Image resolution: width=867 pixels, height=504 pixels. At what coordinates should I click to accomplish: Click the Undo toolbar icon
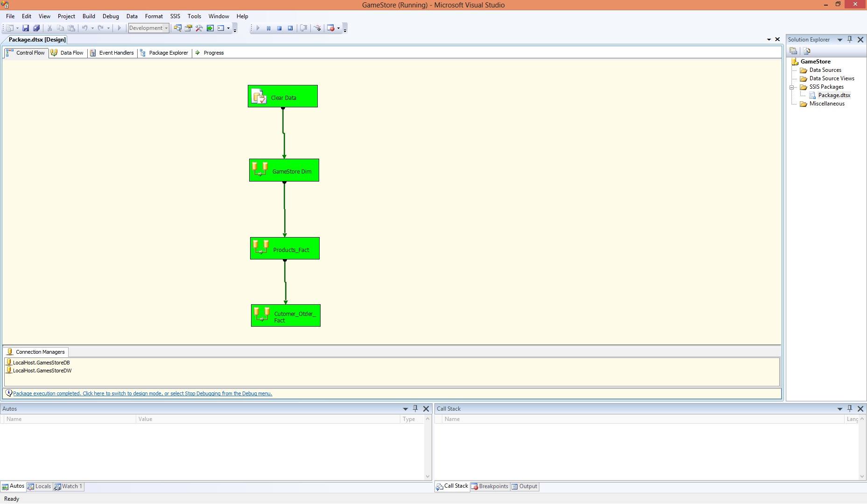[x=84, y=28]
